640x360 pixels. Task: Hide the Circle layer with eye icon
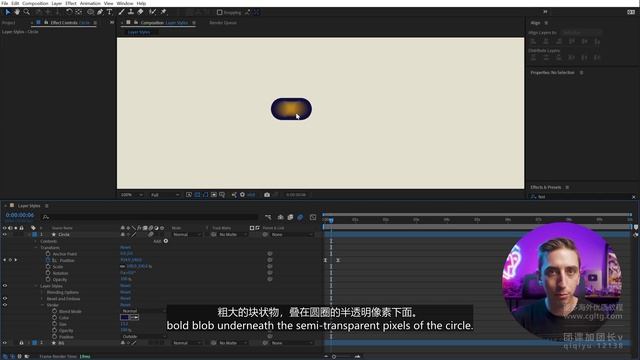(x=4, y=235)
